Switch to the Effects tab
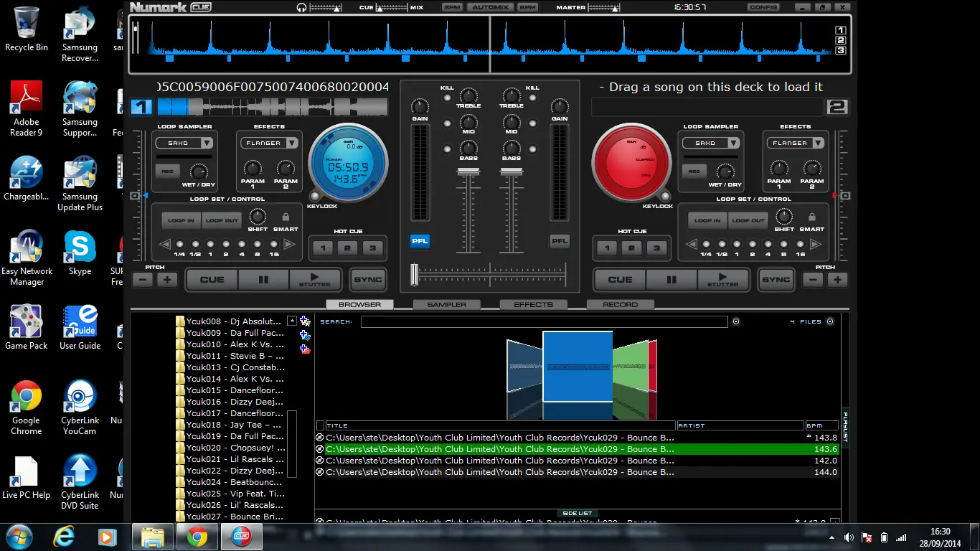 (533, 304)
